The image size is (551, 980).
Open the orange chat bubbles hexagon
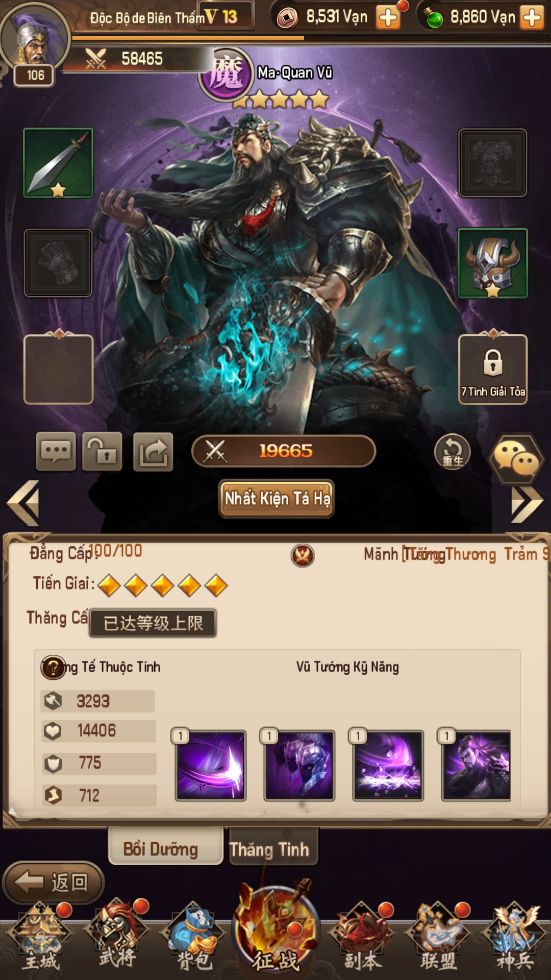pos(516,459)
